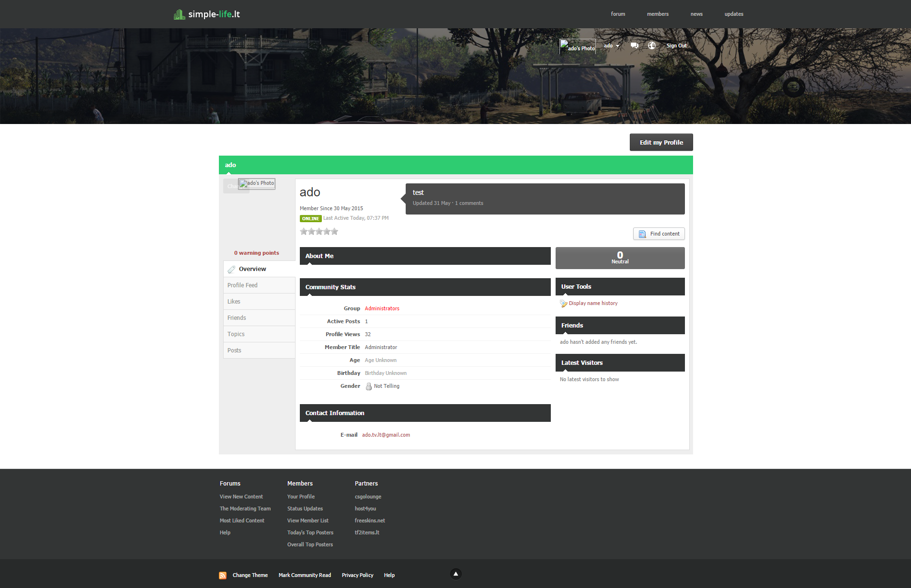This screenshot has width=911, height=588.
Task: Open the Topics tab
Action: pyautogui.click(x=236, y=334)
